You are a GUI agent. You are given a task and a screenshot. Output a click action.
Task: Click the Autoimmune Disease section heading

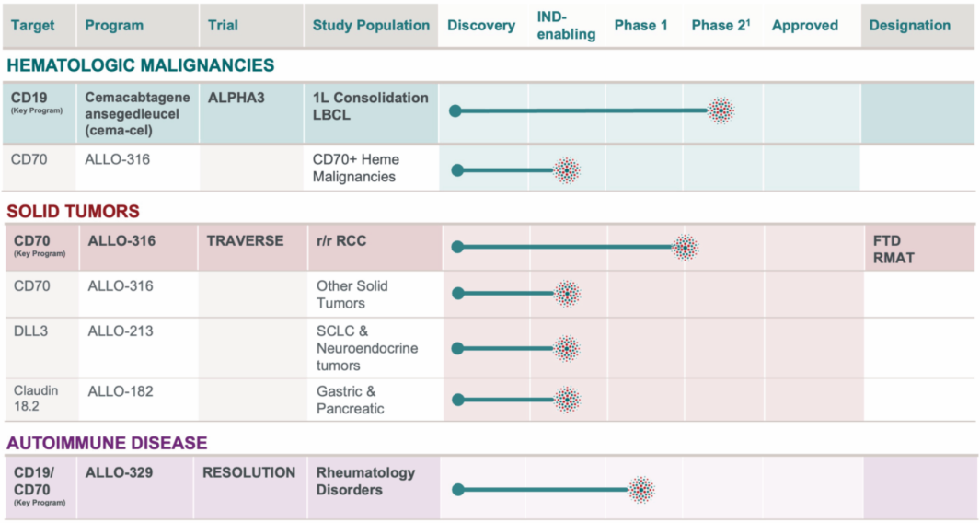tap(107, 443)
